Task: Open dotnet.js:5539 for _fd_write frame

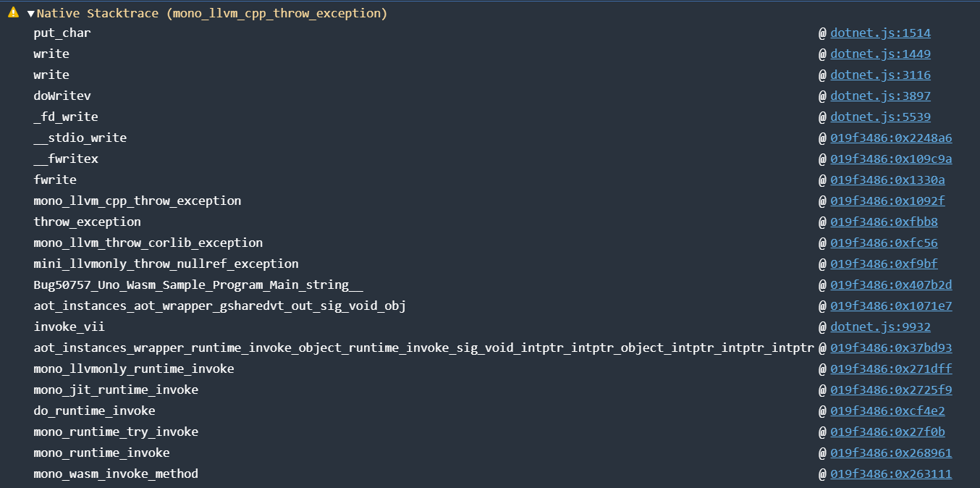Action: click(x=880, y=116)
